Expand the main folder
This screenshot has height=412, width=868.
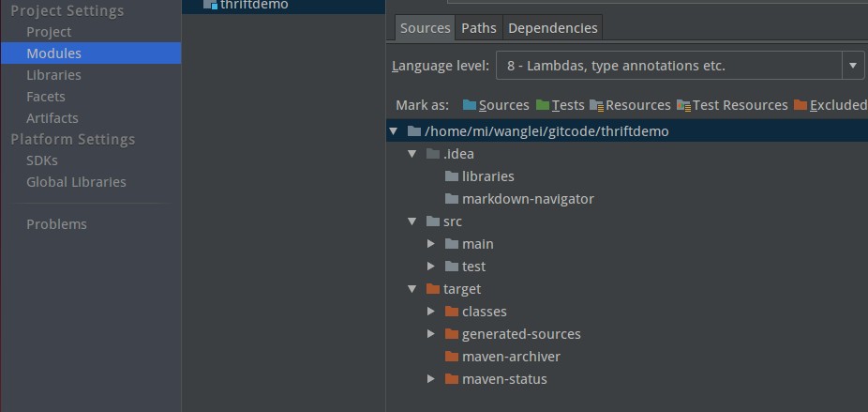431,244
